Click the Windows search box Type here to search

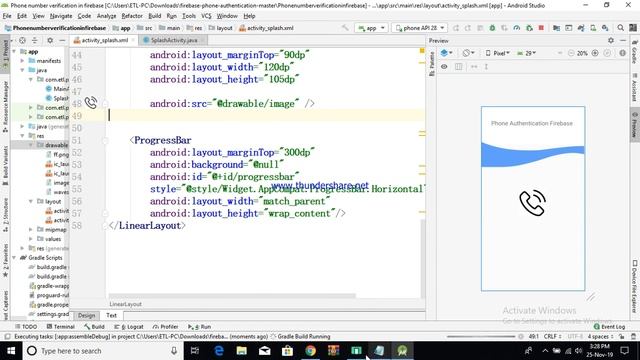(102, 351)
